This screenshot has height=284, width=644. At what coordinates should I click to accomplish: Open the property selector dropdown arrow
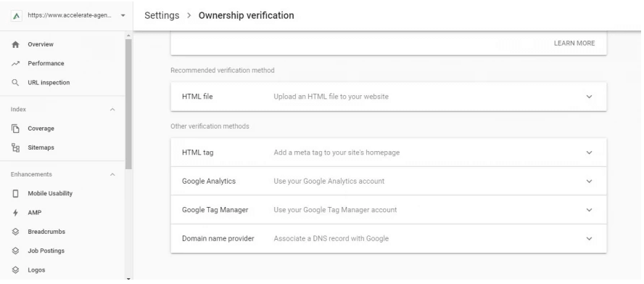click(123, 16)
